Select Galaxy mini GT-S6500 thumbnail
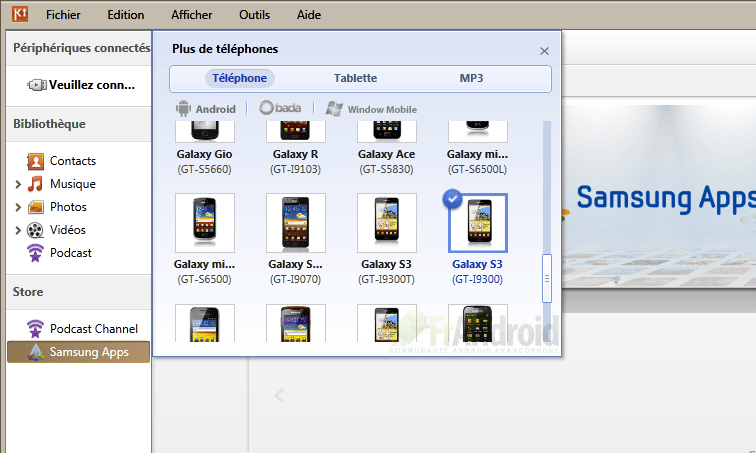 (205, 223)
